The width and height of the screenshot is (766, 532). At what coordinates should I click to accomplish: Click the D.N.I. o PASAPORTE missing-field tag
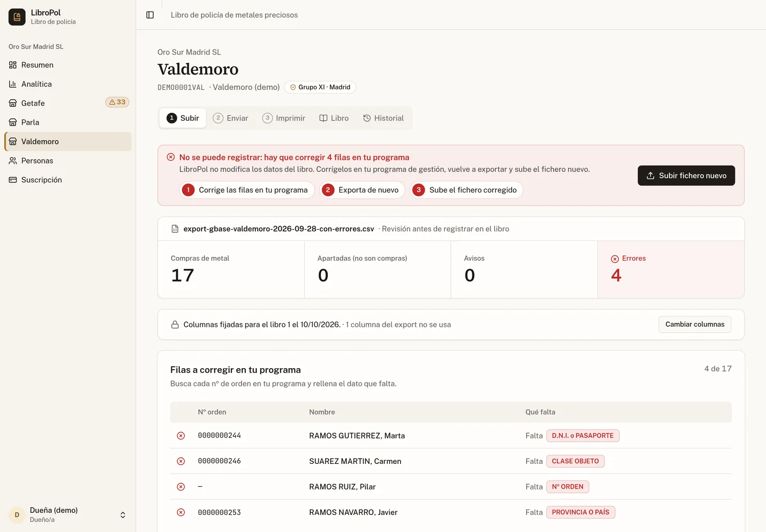(x=582, y=436)
